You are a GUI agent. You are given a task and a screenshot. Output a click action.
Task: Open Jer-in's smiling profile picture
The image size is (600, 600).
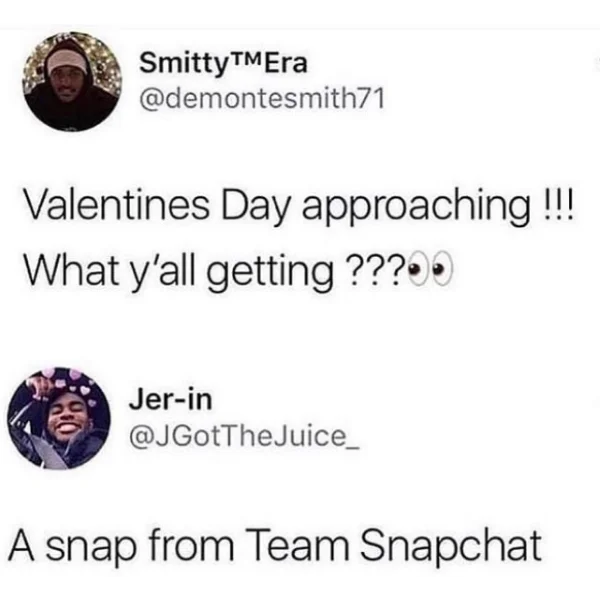[x=59, y=418]
